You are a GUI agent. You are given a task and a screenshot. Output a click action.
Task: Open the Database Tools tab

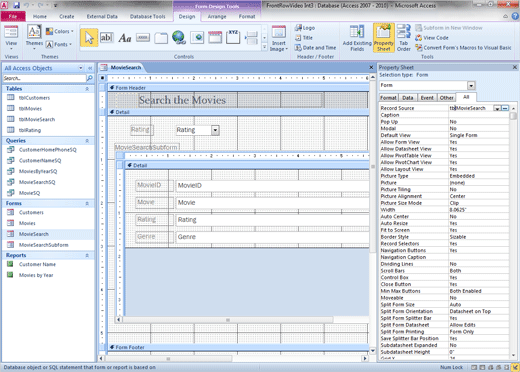pos(147,16)
